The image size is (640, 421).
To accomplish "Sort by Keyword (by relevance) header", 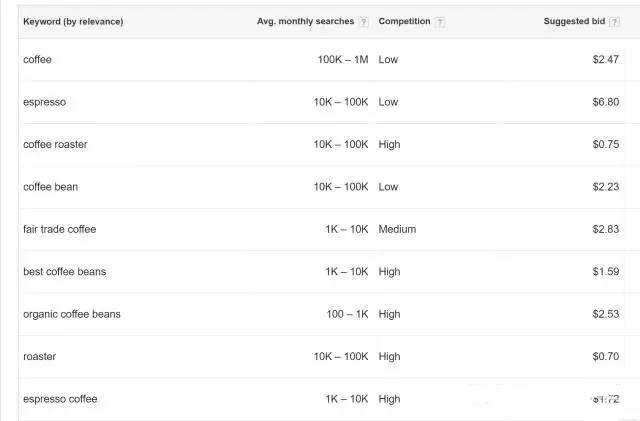I will (x=73, y=22).
